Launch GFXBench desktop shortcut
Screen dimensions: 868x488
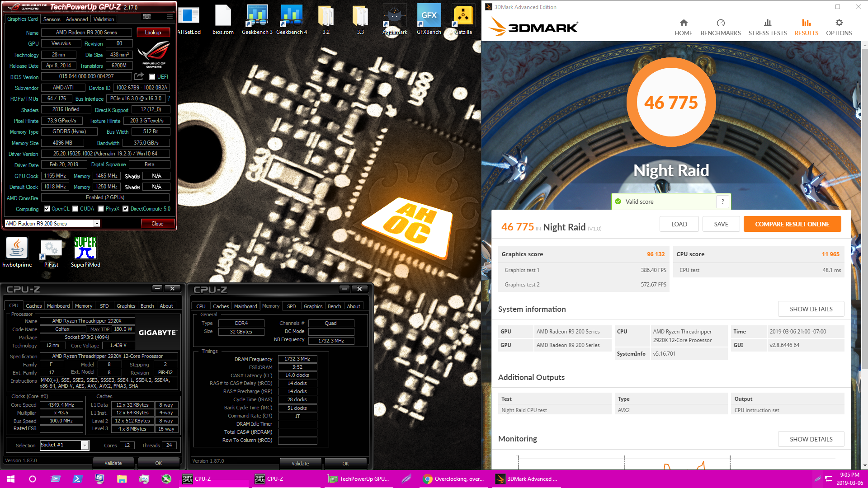429,20
